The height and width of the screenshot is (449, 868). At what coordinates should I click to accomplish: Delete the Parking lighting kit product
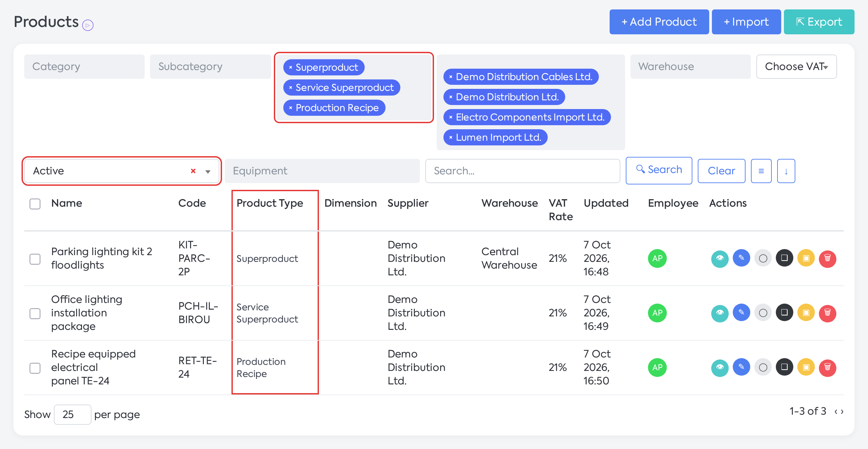tap(828, 258)
